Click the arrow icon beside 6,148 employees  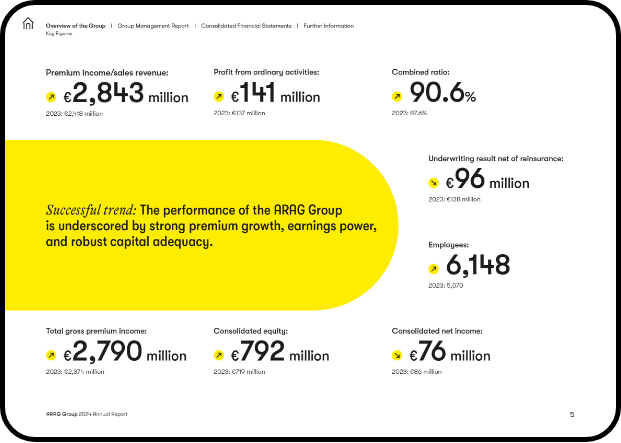coord(434,268)
